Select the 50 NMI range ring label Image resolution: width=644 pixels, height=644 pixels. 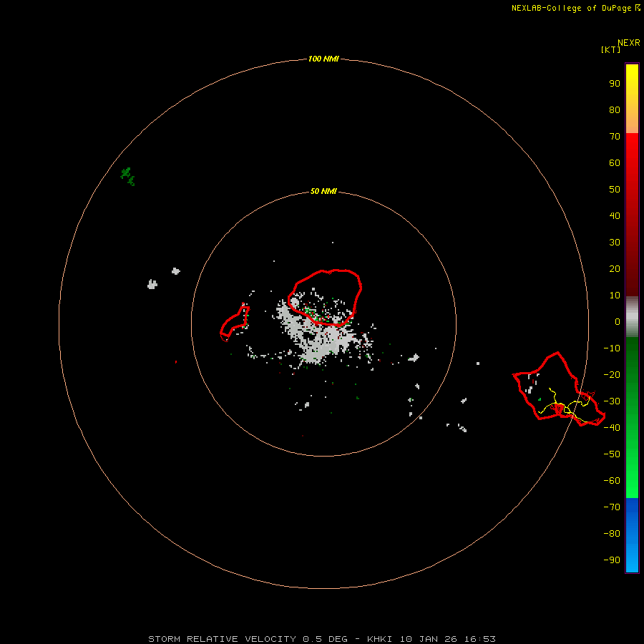pyautogui.click(x=323, y=191)
